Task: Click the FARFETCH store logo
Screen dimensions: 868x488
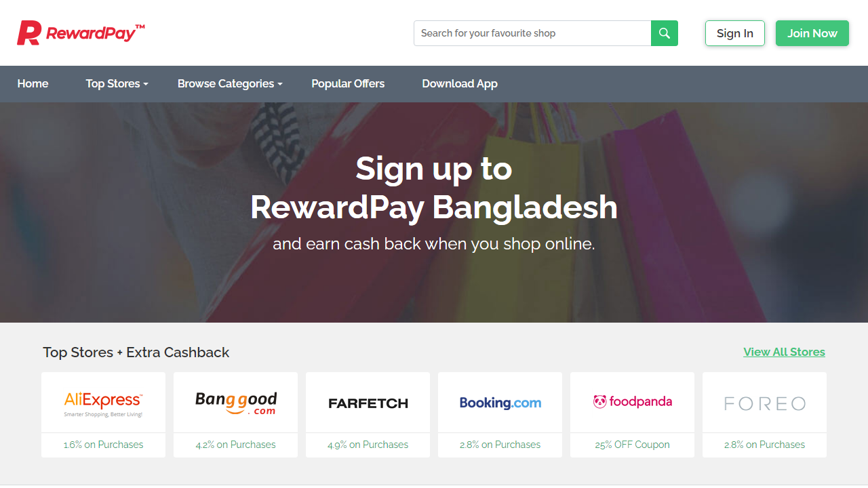Action: point(368,403)
